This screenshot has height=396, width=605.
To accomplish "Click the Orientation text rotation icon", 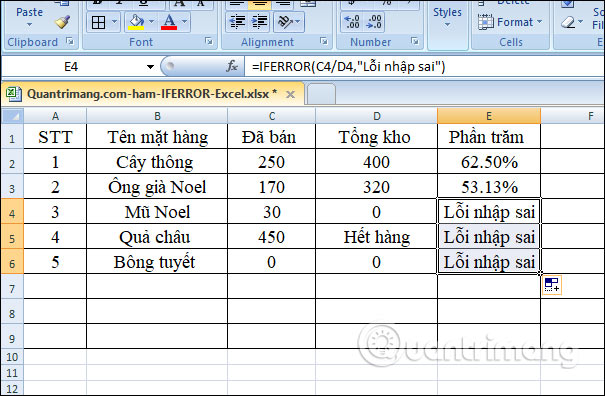I will (x=285, y=22).
